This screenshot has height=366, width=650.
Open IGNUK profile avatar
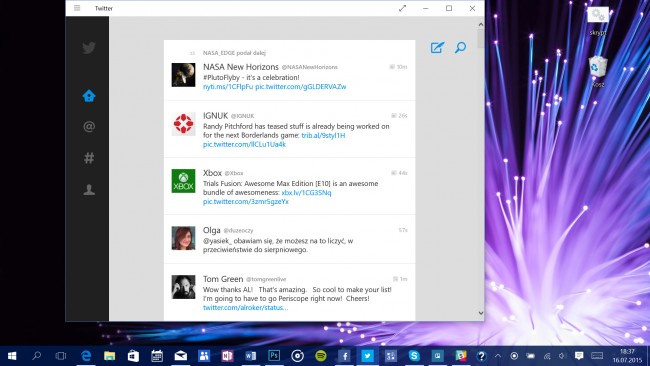point(184,124)
